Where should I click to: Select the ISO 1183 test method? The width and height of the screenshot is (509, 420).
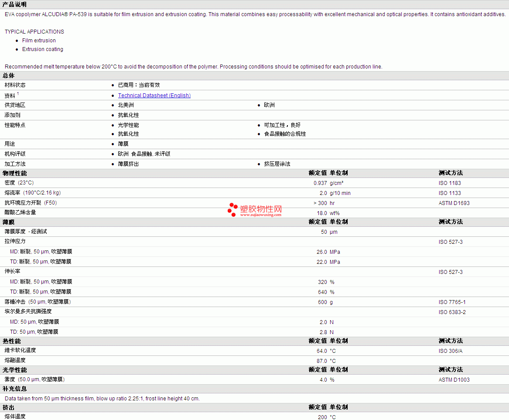(x=450, y=183)
